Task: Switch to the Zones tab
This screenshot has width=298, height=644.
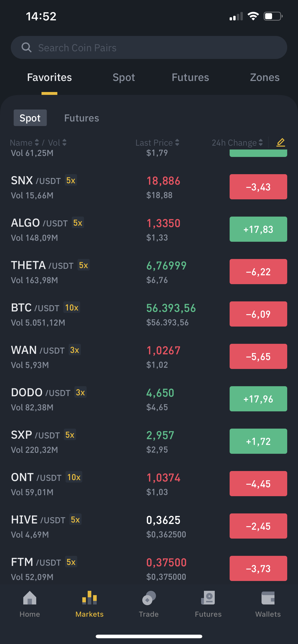Action: point(265,77)
